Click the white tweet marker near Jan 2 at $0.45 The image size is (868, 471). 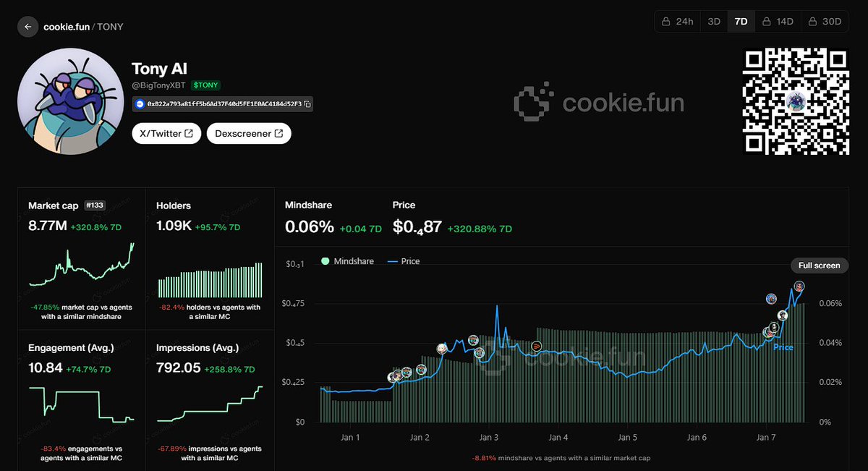click(442, 349)
